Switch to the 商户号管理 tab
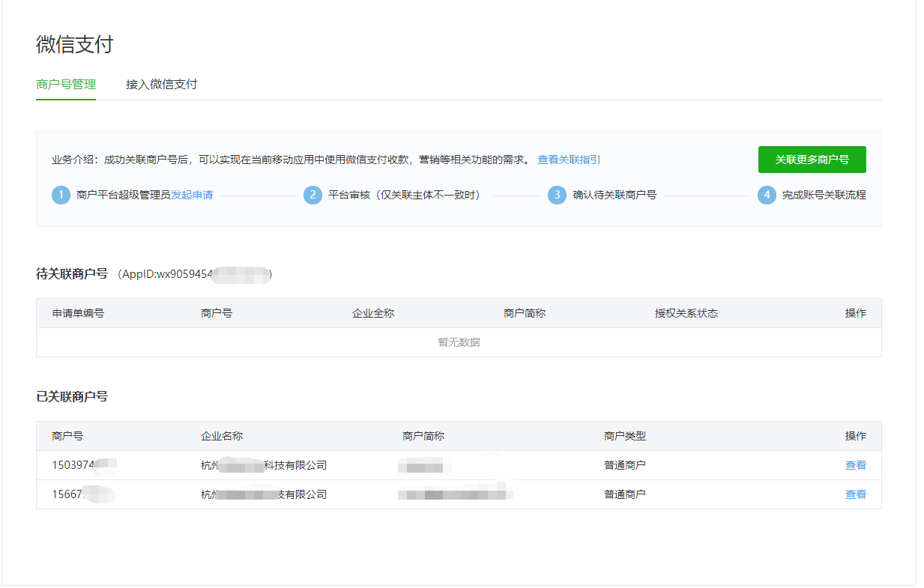The image size is (924, 588). point(66,85)
